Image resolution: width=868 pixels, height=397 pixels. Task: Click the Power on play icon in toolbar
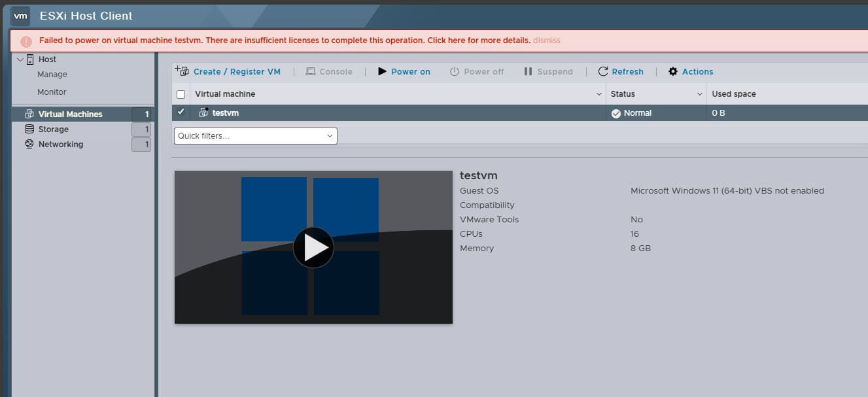[383, 71]
